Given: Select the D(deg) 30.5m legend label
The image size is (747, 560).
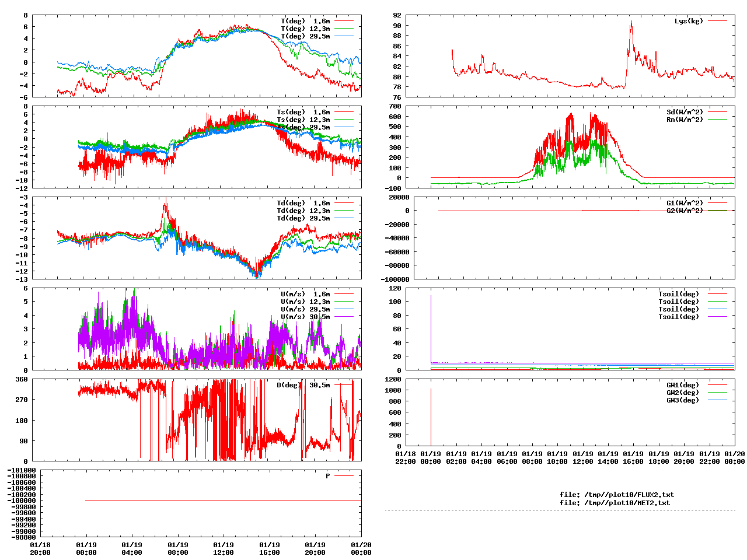Looking at the screenshot, I should pyautogui.click(x=303, y=385).
